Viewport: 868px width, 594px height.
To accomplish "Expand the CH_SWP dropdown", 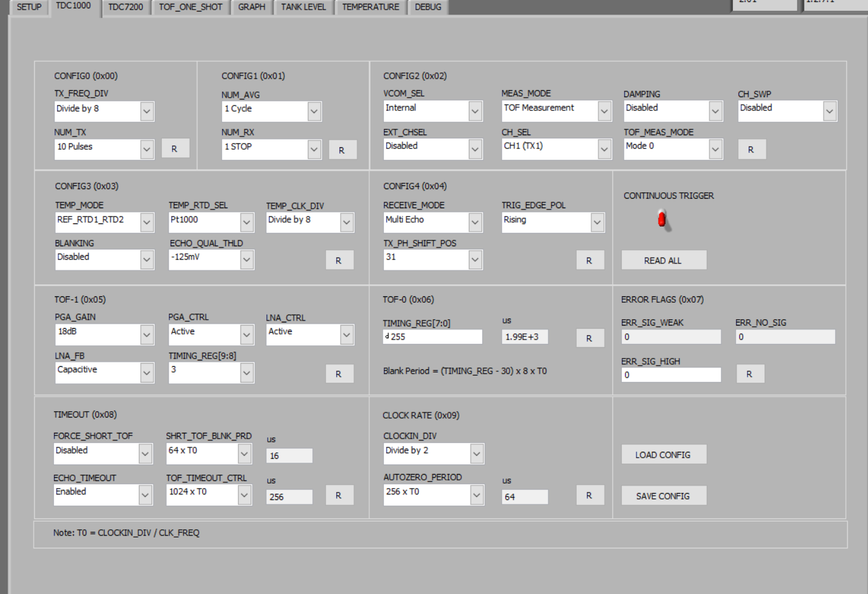I will click(787, 111).
